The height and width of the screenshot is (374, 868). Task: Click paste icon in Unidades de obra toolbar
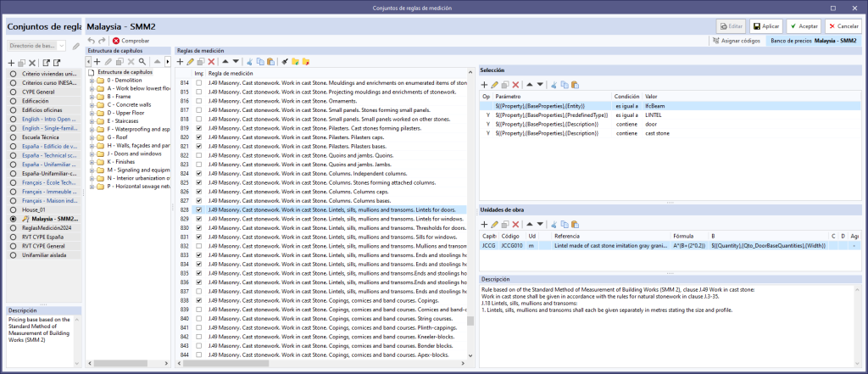(575, 224)
